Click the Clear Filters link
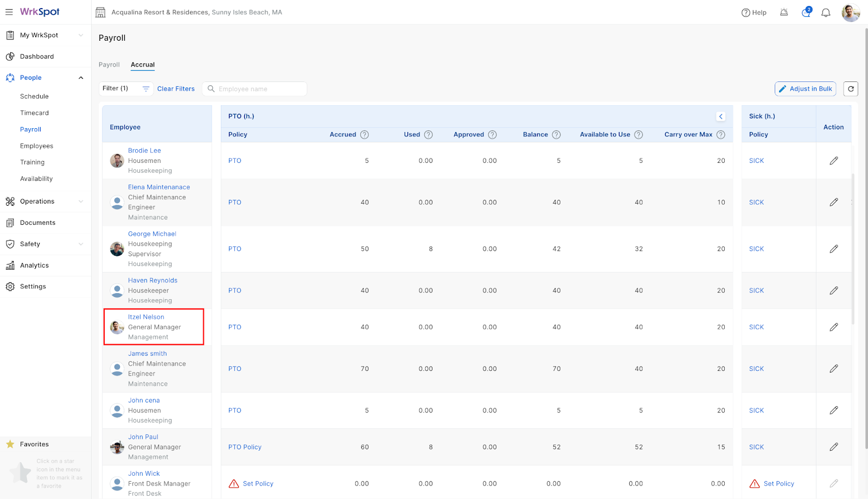This screenshot has height=499, width=868. [176, 89]
